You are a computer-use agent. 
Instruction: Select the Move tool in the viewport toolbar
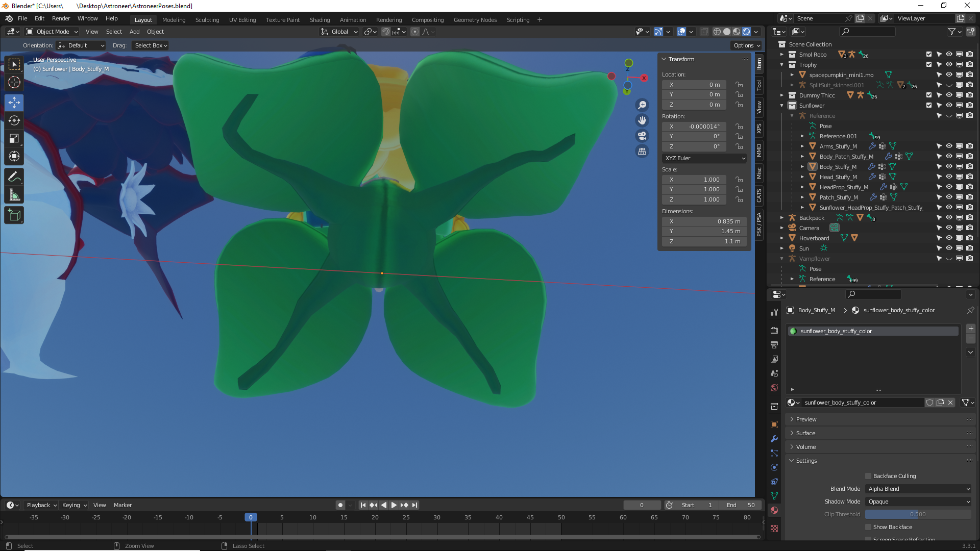pyautogui.click(x=14, y=103)
